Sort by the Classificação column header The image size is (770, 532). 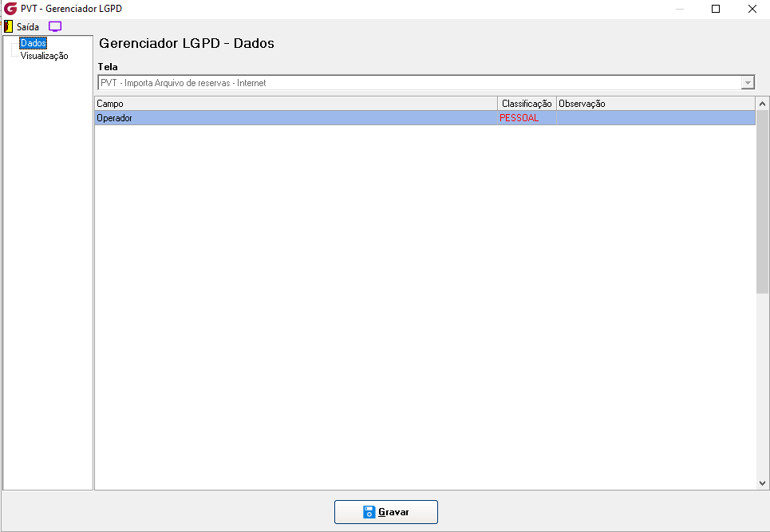click(x=527, y=104)
